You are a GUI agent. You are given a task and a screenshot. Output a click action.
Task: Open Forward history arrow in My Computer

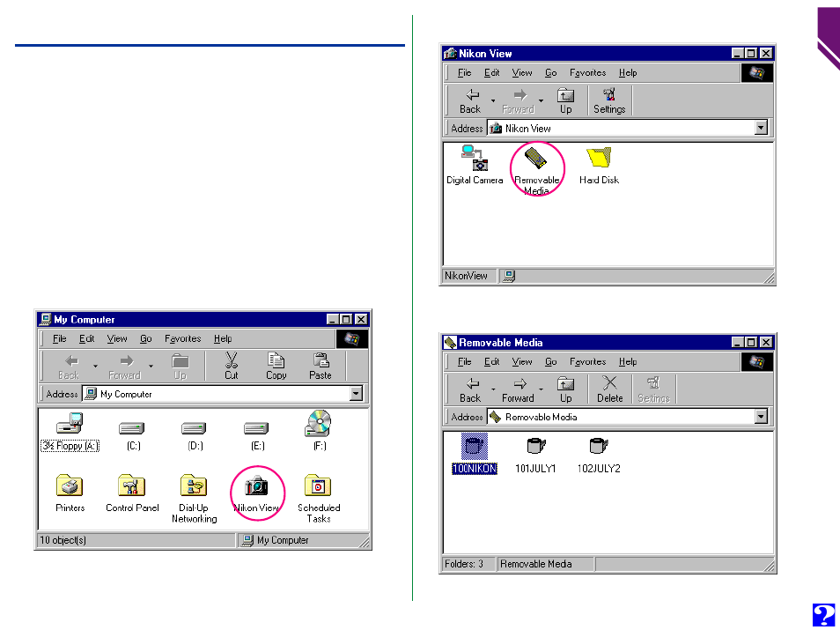point(151,367)
